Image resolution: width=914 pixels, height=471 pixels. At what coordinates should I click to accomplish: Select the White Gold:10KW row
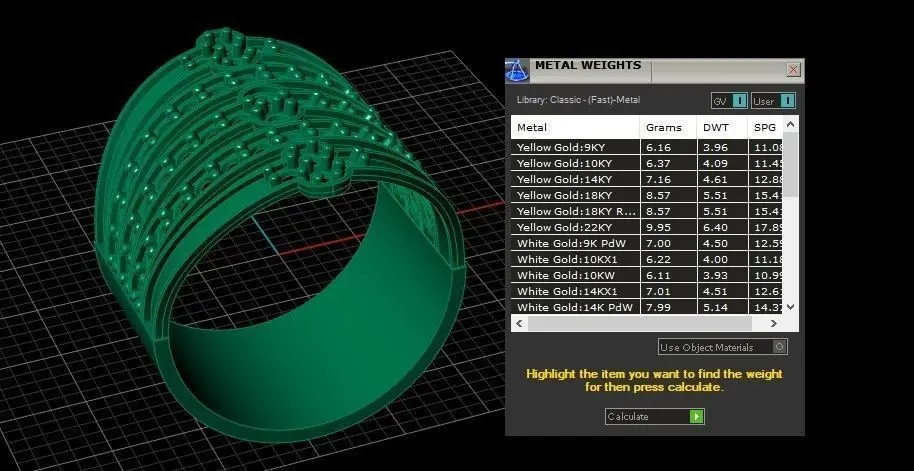[x=647, y=275]
